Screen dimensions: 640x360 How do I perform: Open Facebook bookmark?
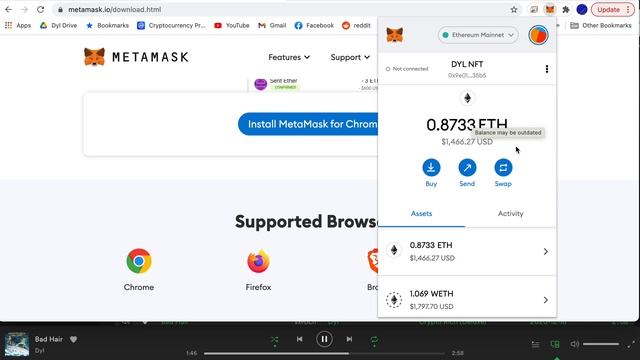[314, 25]
